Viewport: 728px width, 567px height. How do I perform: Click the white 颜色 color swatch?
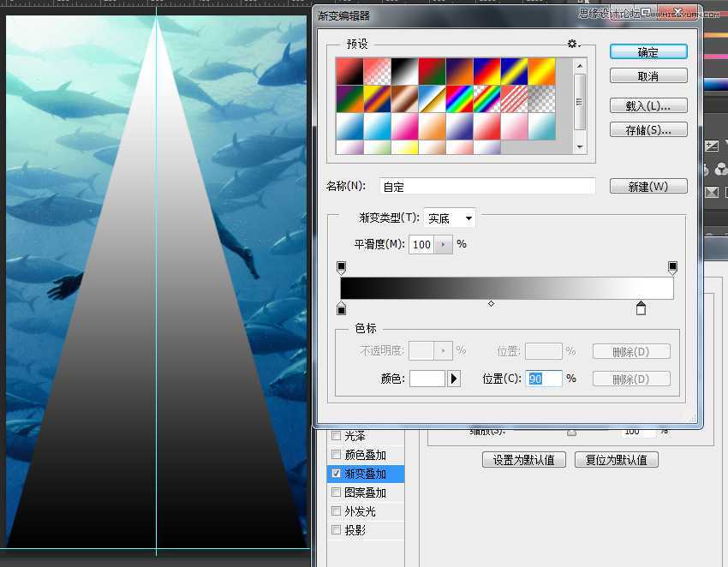[x=430, y=378]
